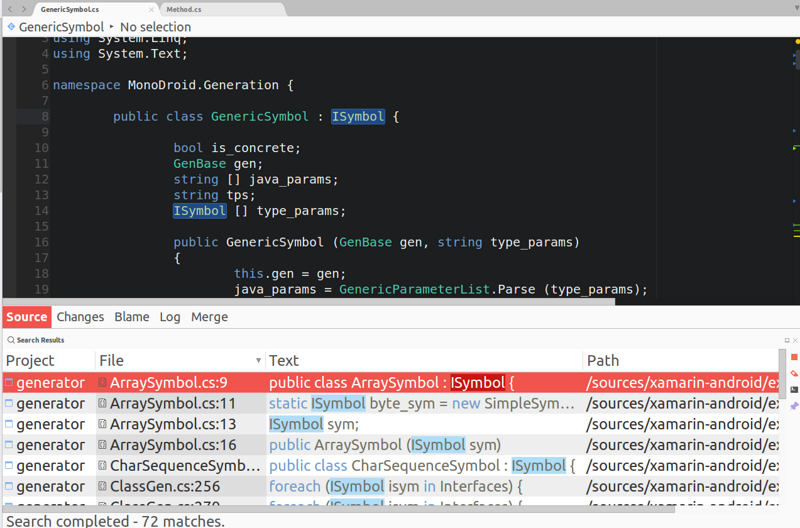The height and width of the screenshot is (528, 800).
Task: Click the search results horizontal scrollbar
Action: 339,509
